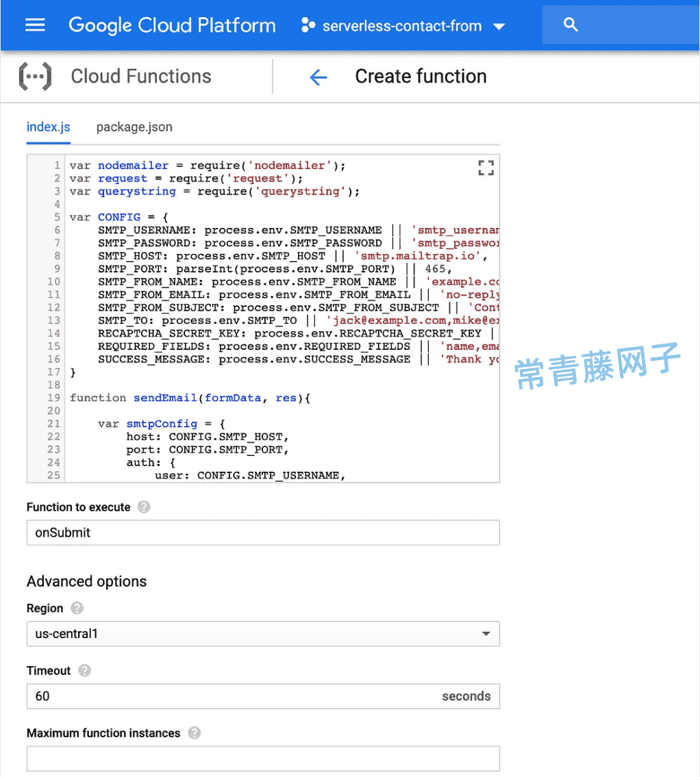The width and height of the screenshot is (700, 777).
Task: Click the SMTP_USERNAME config line
Action: (299, 230)
